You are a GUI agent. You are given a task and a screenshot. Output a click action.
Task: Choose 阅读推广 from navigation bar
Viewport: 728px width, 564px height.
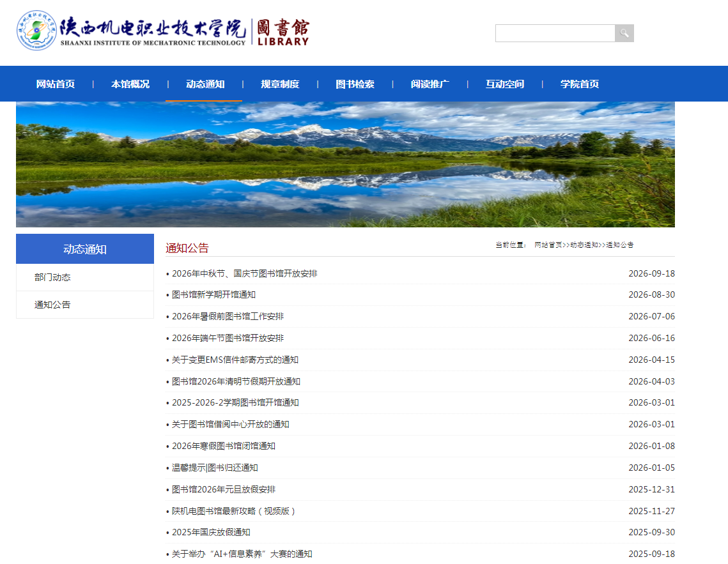point(430,84)
